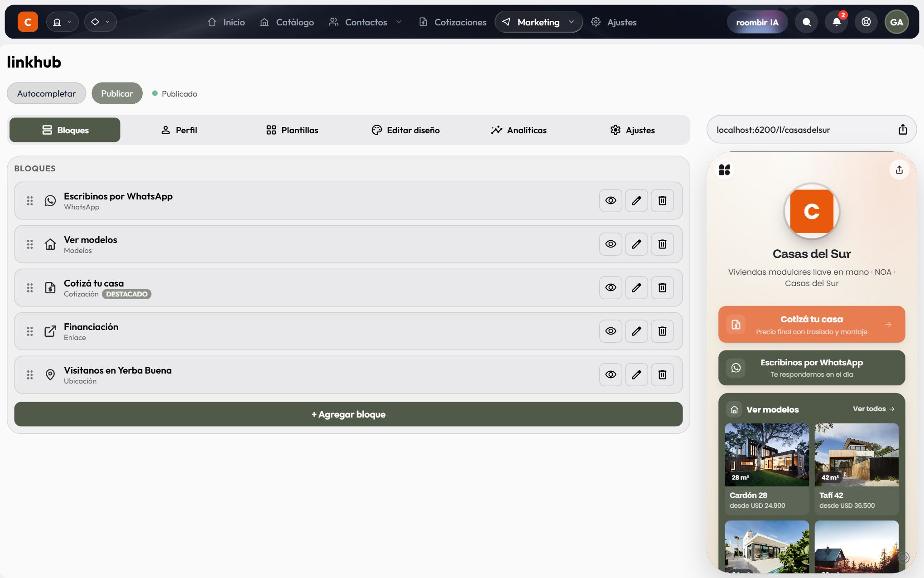Open the search magnifier icon

(807, 22)
